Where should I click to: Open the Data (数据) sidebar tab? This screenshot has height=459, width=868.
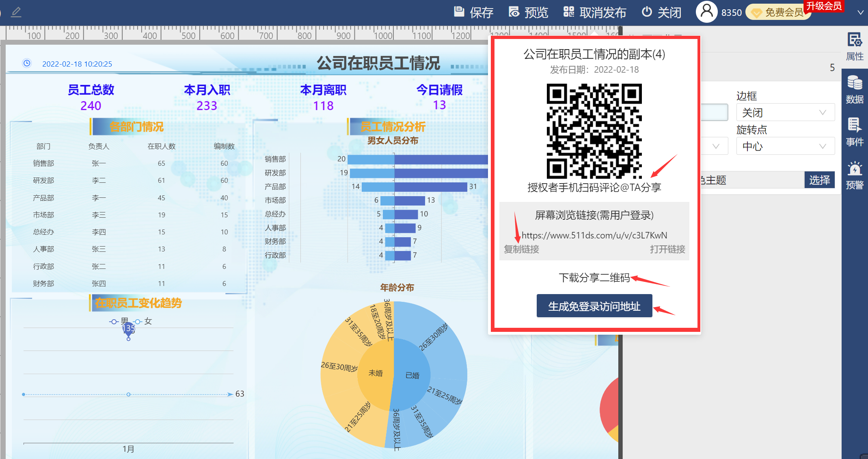click(855, 90)
